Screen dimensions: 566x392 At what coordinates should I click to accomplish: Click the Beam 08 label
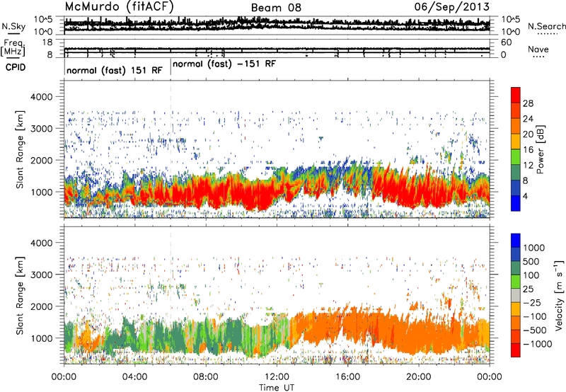(x=276, y=8)
